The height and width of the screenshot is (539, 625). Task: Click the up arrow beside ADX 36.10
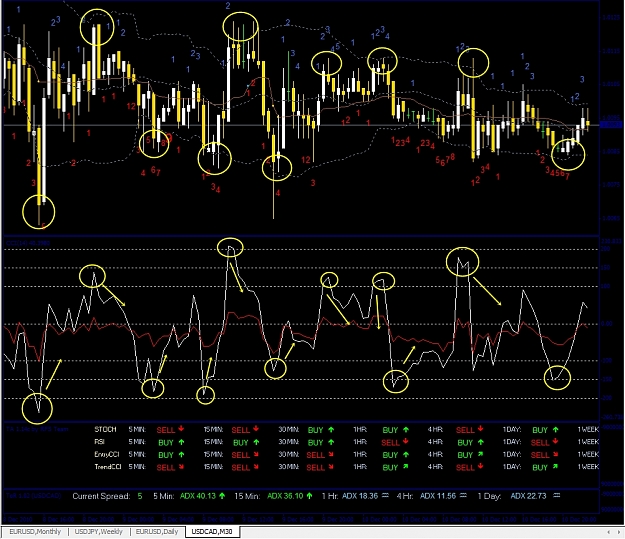coord(309,496)
